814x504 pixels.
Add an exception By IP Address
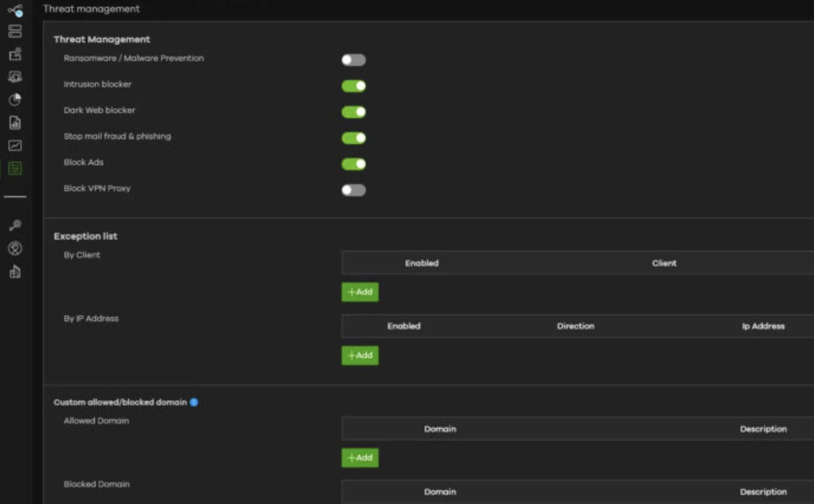click(360, 356)
